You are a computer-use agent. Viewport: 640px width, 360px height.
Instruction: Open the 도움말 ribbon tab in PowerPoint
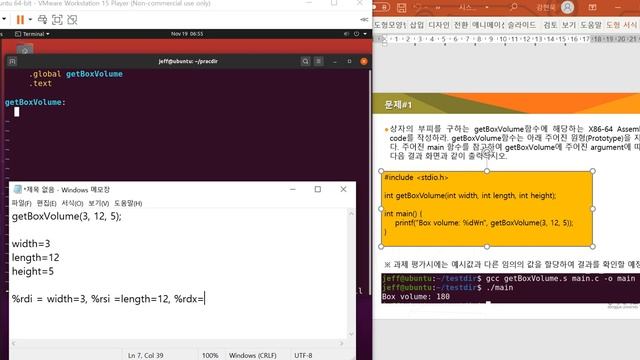[591, 25]
